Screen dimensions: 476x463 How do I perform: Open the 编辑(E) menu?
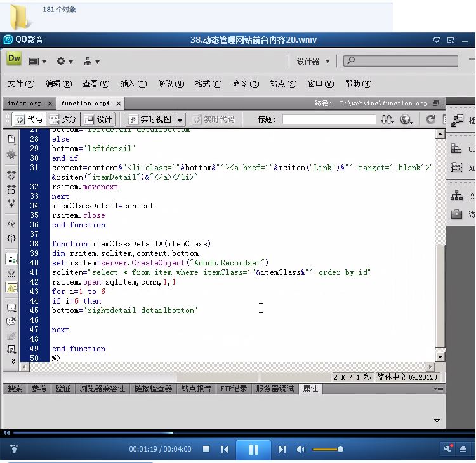point(58,84)
